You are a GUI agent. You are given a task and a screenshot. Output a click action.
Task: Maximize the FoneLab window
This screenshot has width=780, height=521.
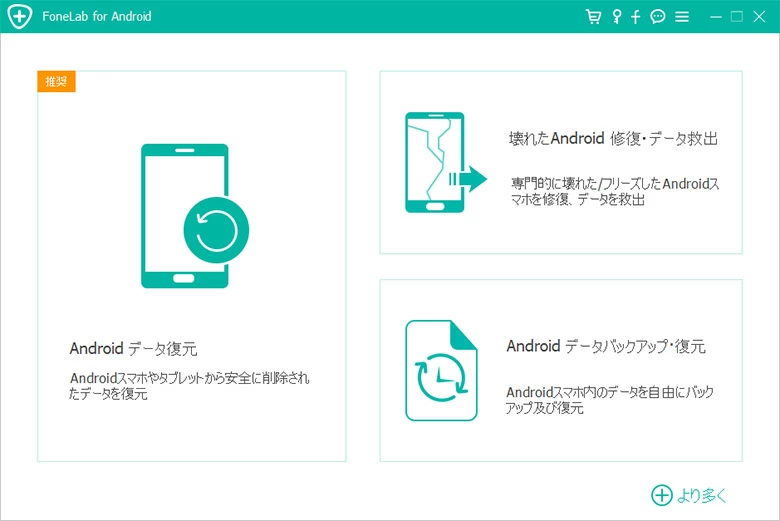tap(737, 17)
